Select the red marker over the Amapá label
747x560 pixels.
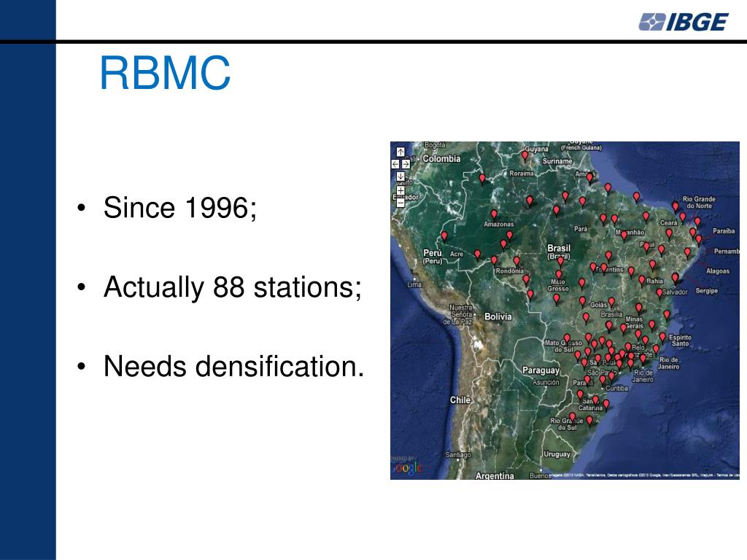(589, 178)
